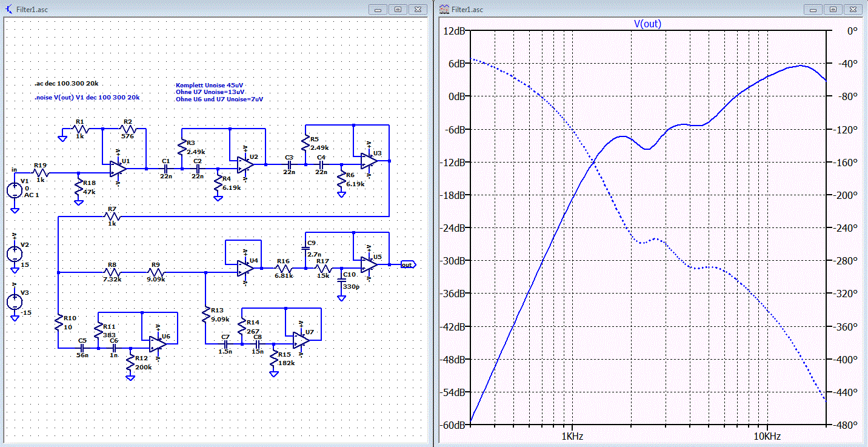Select resistor R16 6.81k

(x=284, y=268)
